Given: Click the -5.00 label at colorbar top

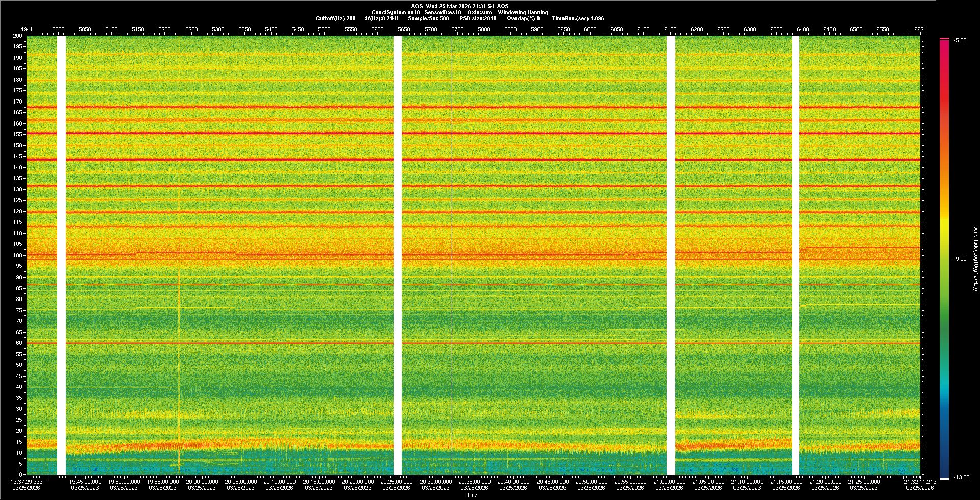Looking at the screenshot, I should pyautogui.click(x=960, y=41).
